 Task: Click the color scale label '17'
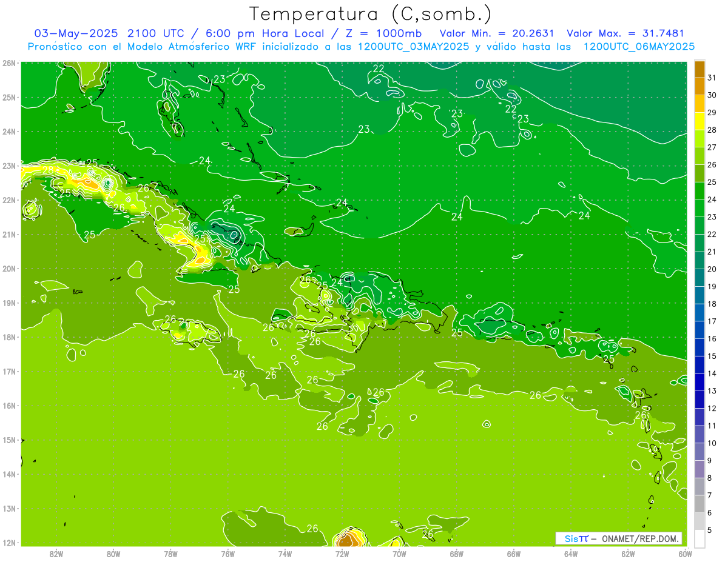712,321
